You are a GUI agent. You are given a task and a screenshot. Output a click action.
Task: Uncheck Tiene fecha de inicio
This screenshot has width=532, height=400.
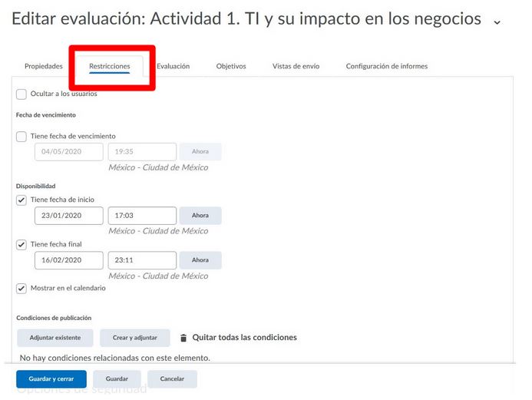click(x=21, y=200)
